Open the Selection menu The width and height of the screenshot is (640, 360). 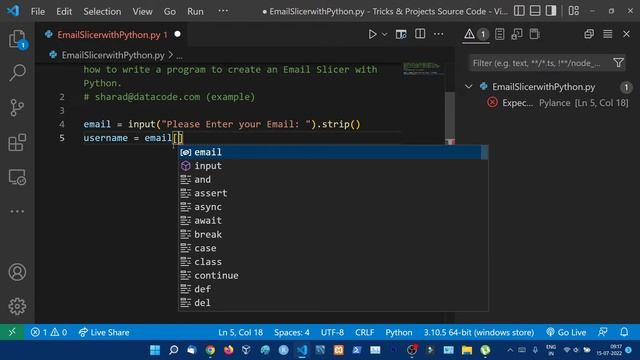click(102, 11)
